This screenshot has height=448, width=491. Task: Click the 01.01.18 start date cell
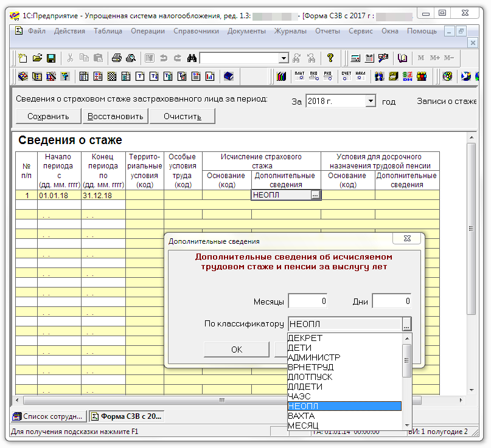pyautogui.click(x=59, y=196)
